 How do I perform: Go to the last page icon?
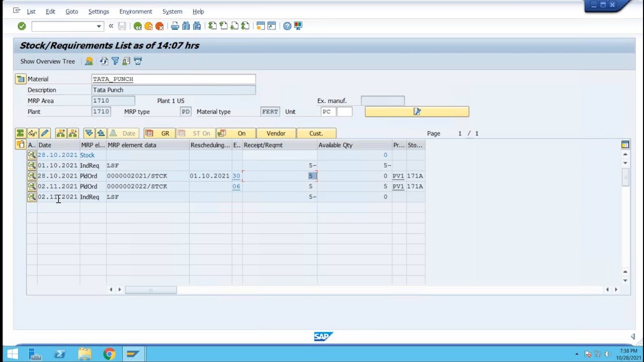pyautogui.click(x=246, y=26)
